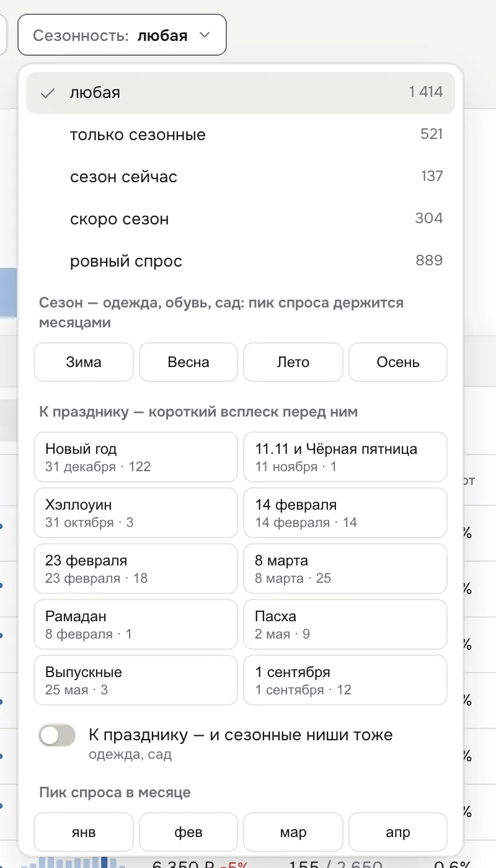The image size is (496, 868).
Task: Select 23 февраля holiday card
Action: point(136,569)
